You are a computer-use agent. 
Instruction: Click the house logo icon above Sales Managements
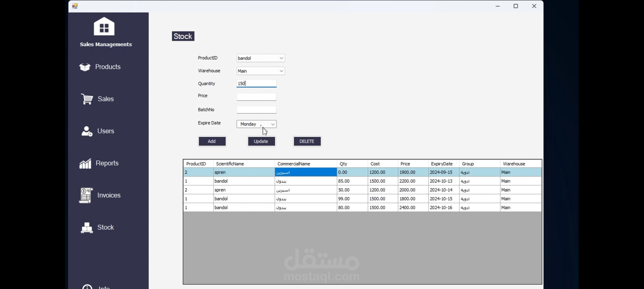[104, 26]
